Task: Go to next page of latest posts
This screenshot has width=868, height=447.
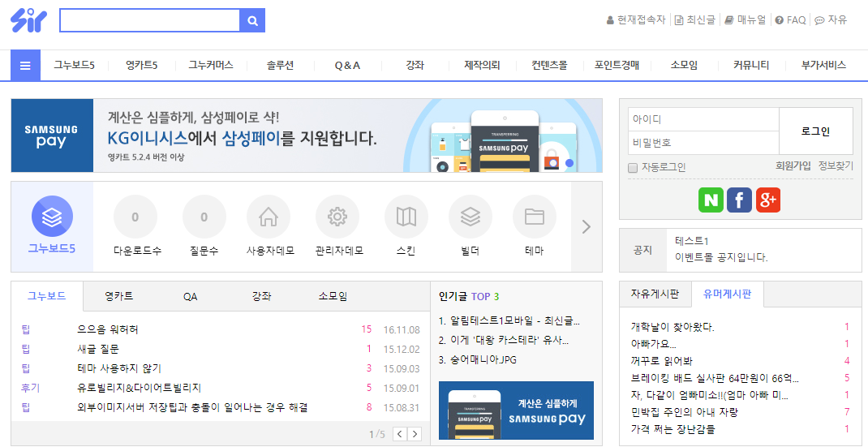Action: 414,434
